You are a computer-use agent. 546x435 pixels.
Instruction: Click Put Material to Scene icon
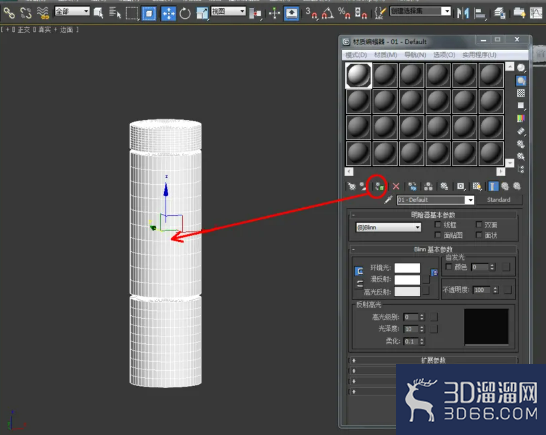(x=364, y=186)
